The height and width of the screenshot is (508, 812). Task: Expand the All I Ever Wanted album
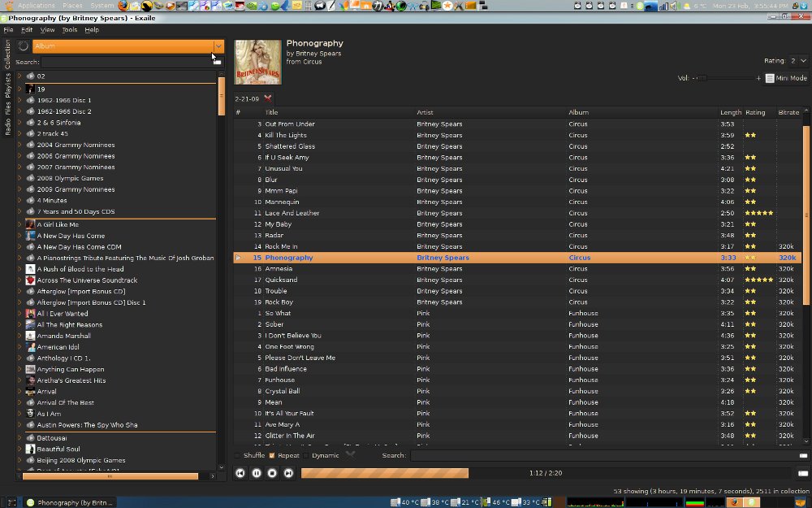pyautogui.click(x=19, y=313)
